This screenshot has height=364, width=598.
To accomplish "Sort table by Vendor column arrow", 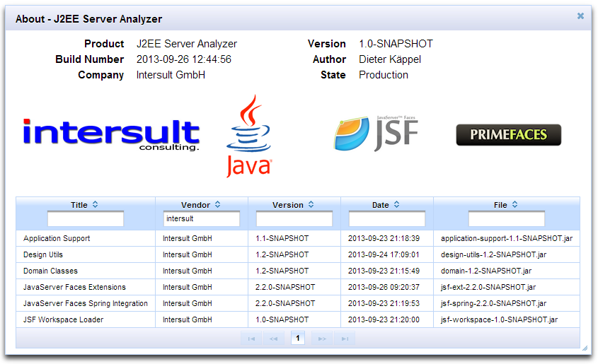I will 217,204.
